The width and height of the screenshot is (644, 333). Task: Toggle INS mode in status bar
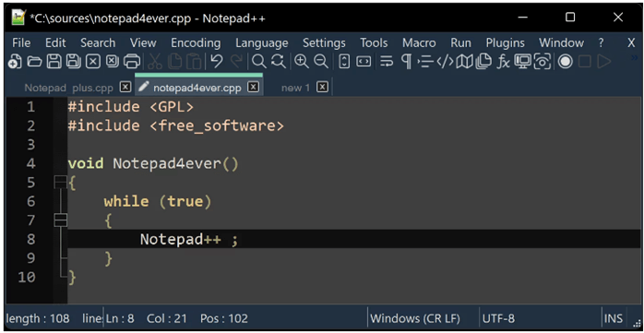[x=614, y=318]
